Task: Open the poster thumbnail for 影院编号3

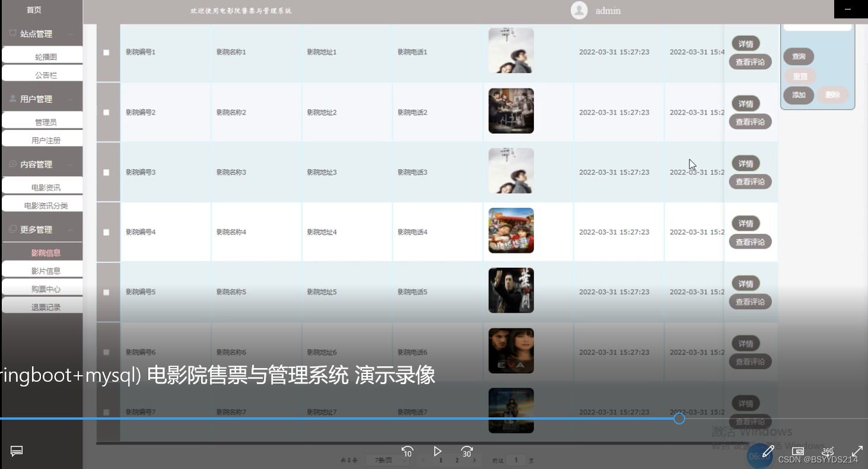Action: coord(511,171)
